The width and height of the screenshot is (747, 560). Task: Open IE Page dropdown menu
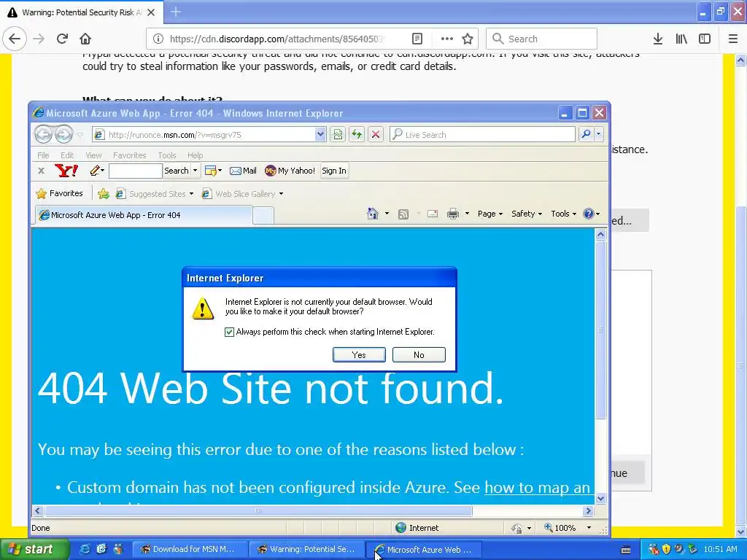click(490, 214)
